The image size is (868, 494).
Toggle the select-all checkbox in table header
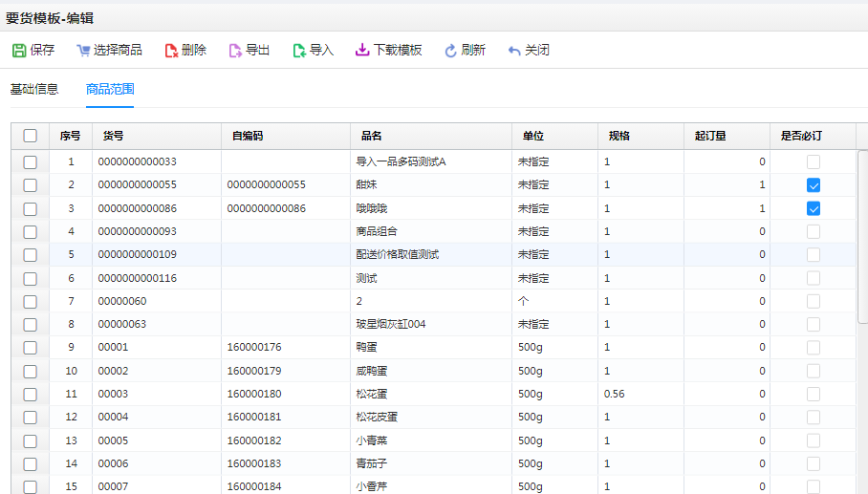coord(31,136)
